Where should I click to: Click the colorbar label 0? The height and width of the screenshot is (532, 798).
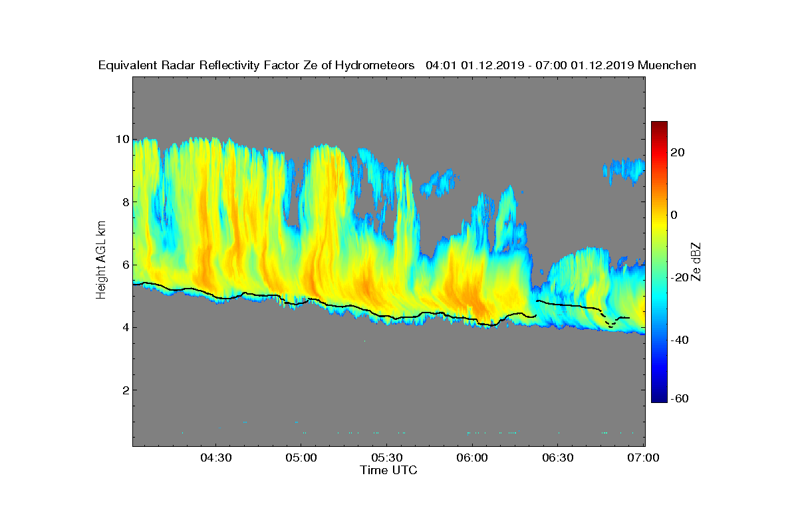674,215
